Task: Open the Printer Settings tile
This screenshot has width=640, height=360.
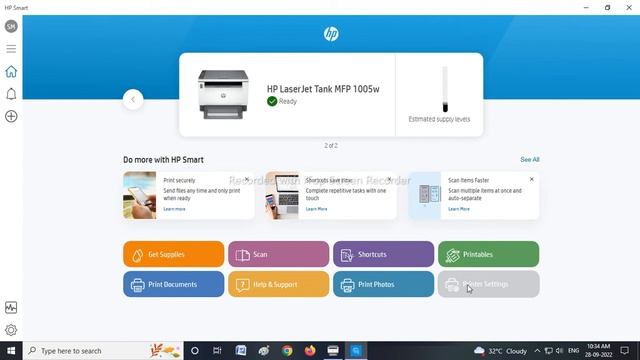Action: 489,284
